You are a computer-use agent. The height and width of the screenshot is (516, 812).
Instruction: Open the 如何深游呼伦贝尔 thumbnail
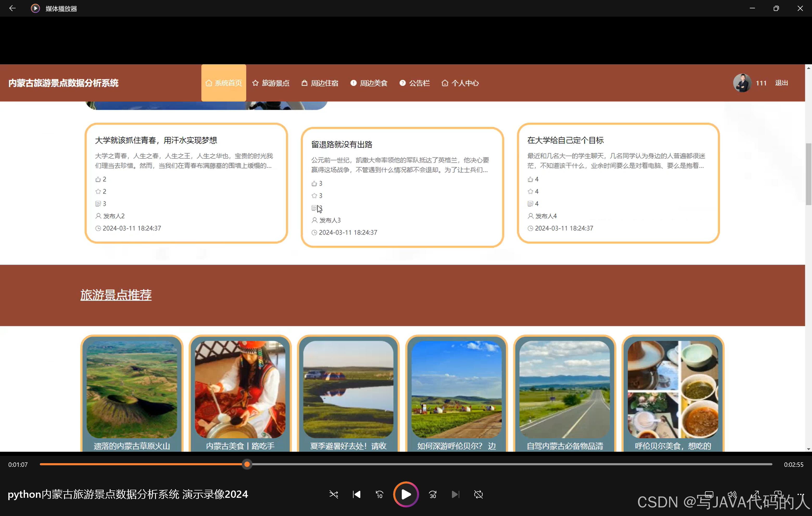pyautogui.click(x=457, y=389)
